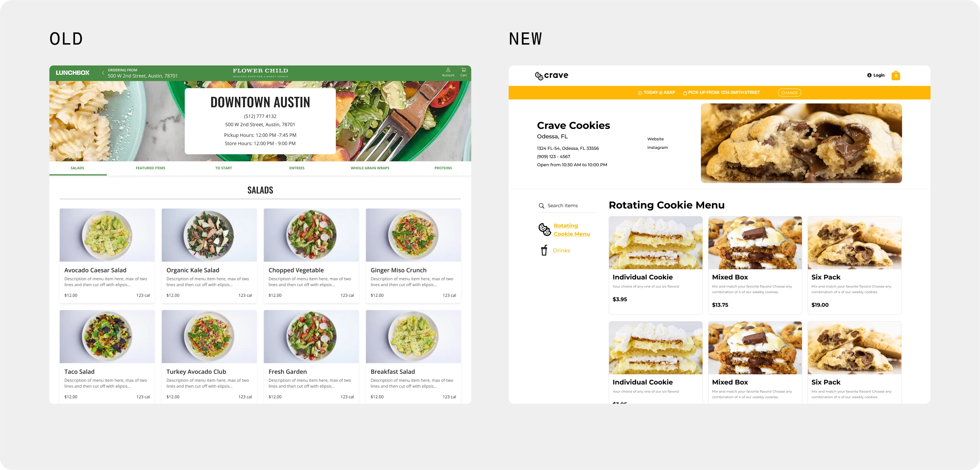The image size is (980, 470).
Task: Click the search magnifier icon
Action: tap(541, 206)
